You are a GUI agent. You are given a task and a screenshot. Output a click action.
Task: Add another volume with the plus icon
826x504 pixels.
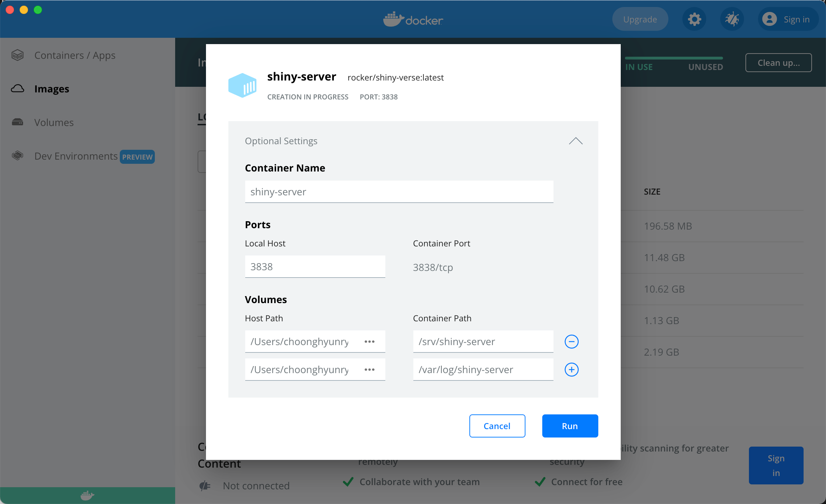[x=571, y=370]
